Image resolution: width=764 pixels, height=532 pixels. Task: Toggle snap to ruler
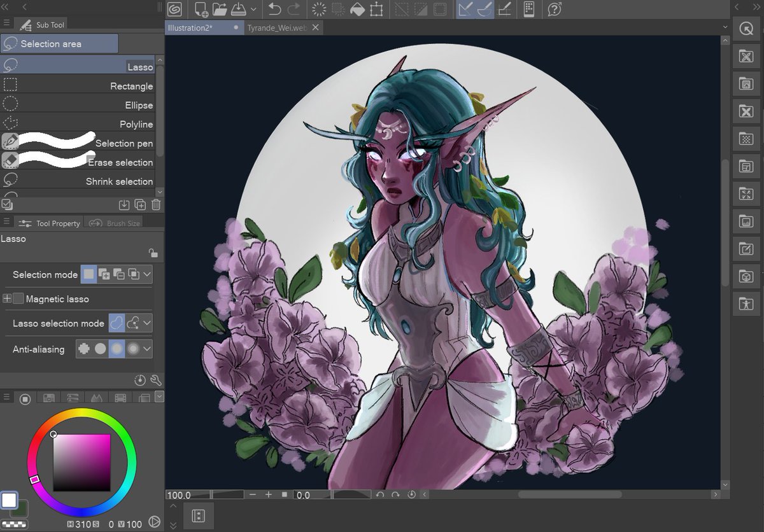pyautogui.click(x=465, y=10)
